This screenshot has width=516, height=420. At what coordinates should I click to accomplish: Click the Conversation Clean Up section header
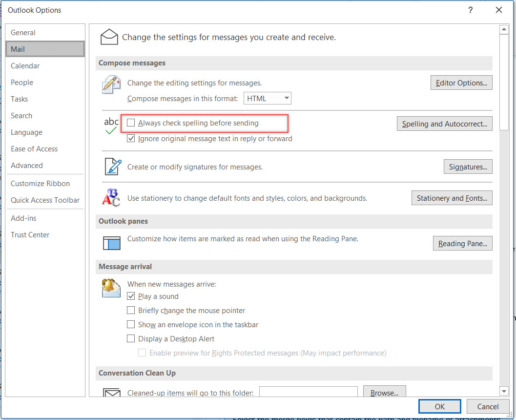pyautogui.click(x=294, y=373)
